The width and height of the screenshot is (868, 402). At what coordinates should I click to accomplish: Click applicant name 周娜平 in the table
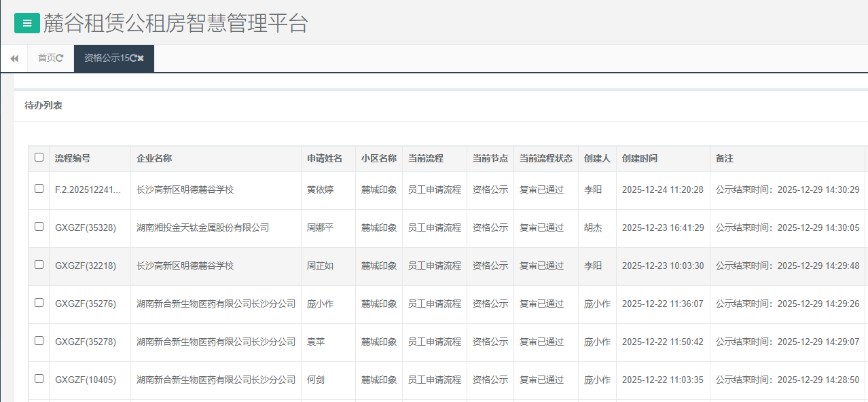pyautogui.click(x=320, y=228)
